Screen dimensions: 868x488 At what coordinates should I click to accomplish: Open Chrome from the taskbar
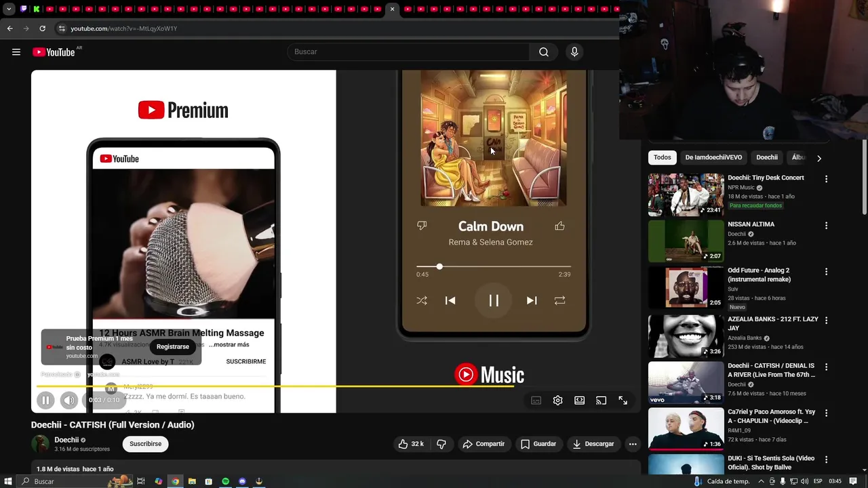175,481
